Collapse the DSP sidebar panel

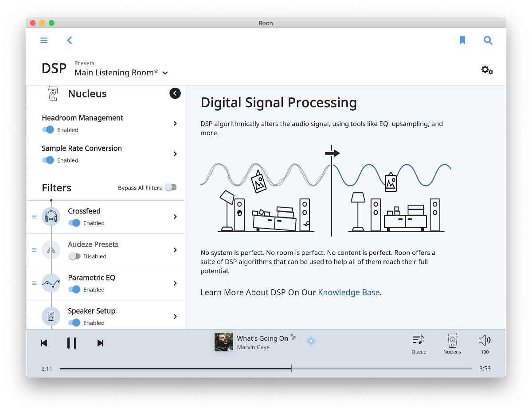click(x=175, y=93)
